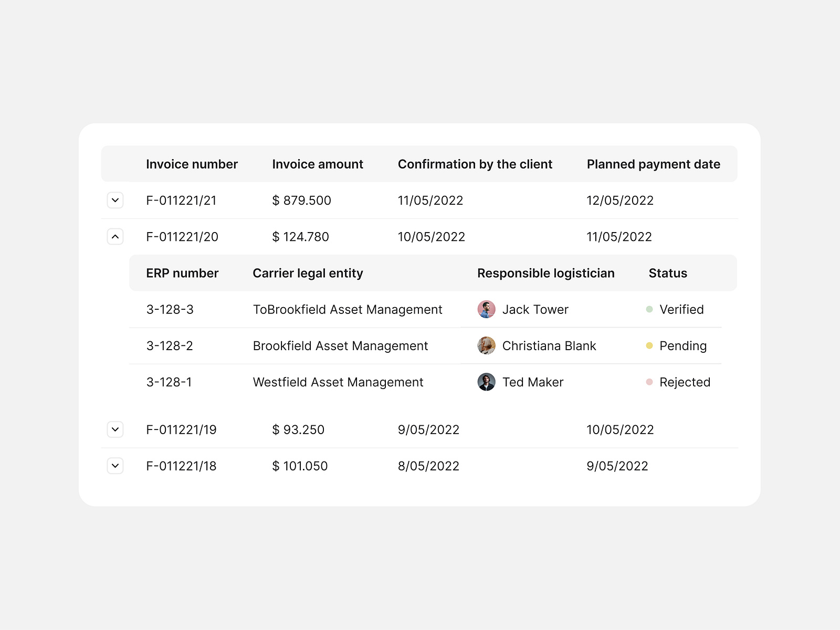Screen dimensions: 840x630
Task: Select carrier ToBrookfield Asset Management
Action: (348, 309)
